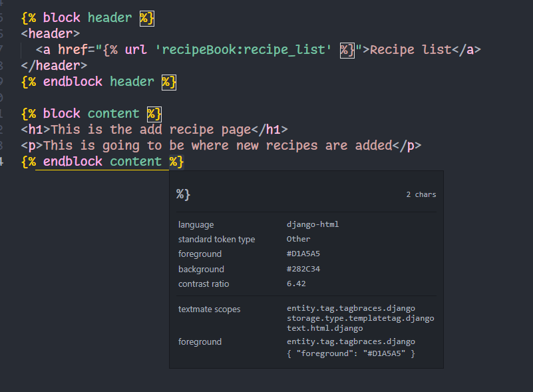Click the background hex value #282C34

pos(303,269)
